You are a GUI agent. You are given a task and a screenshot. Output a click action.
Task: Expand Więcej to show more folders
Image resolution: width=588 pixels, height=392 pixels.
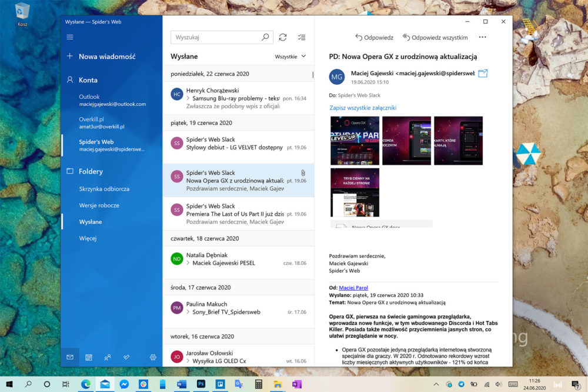click(x=88, y=238)
